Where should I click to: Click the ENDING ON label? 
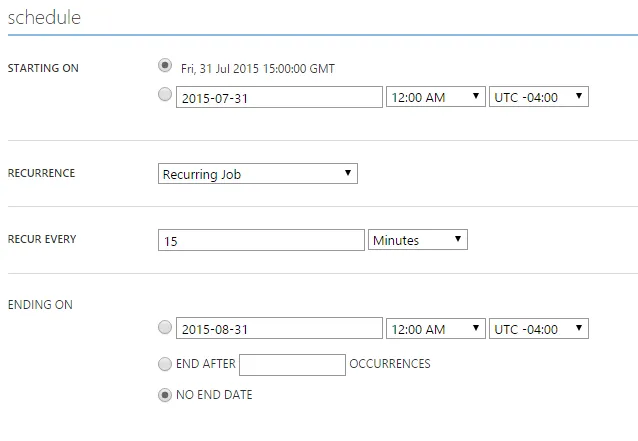[40, 304]
